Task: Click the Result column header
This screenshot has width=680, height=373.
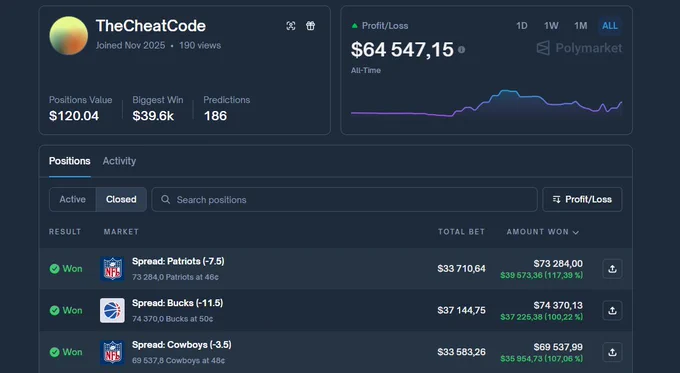Action: pyautogui.click(x=65, y=232)
